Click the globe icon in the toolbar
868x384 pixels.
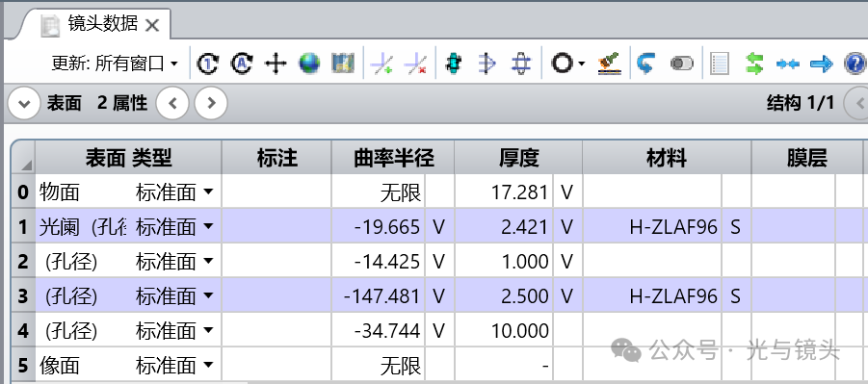coord(309,64)
